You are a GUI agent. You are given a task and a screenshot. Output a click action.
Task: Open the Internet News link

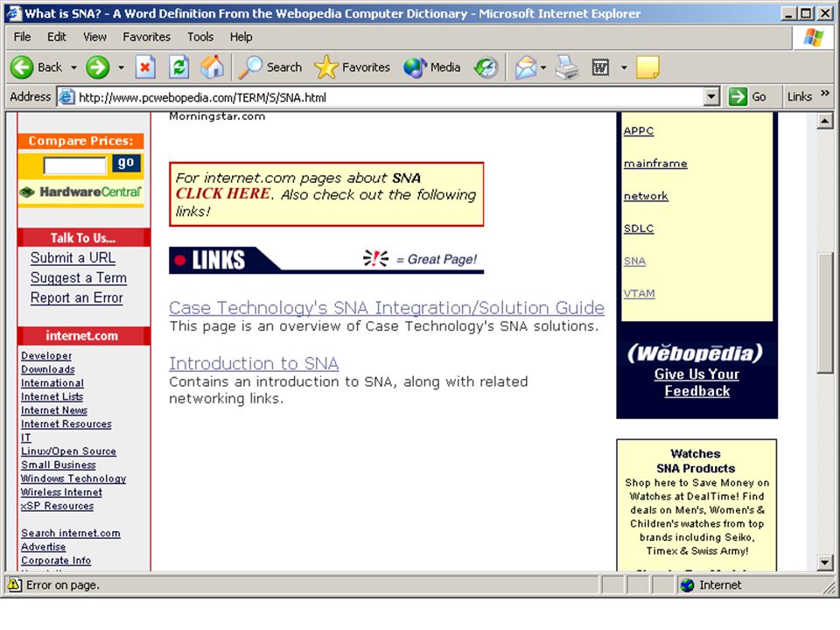[x=54, y=410]
